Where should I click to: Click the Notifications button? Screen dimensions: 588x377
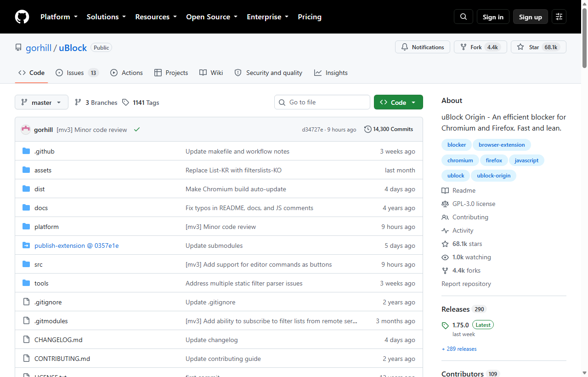click(423, 47)
